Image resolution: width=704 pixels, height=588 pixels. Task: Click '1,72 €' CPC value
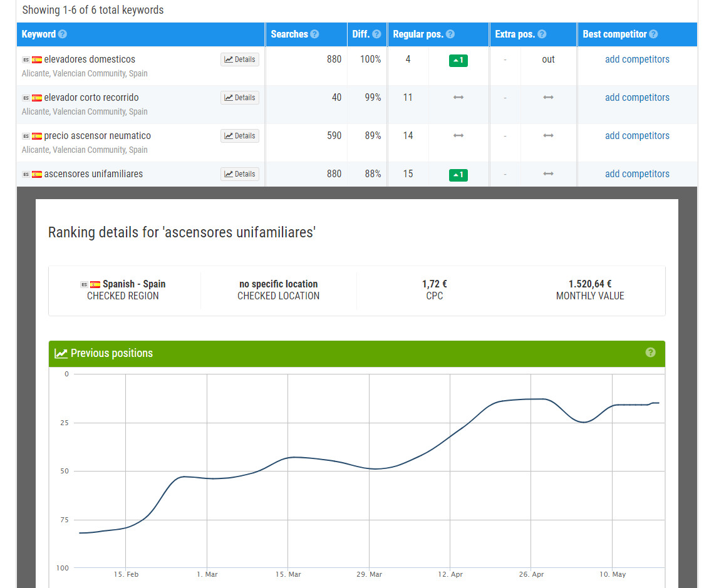pyautogui.click(x=434, y=284)
